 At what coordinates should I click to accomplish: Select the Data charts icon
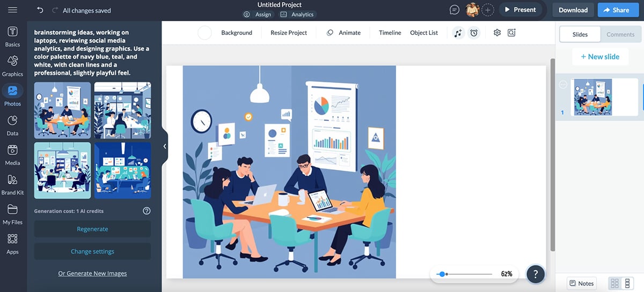click(12, 124)
